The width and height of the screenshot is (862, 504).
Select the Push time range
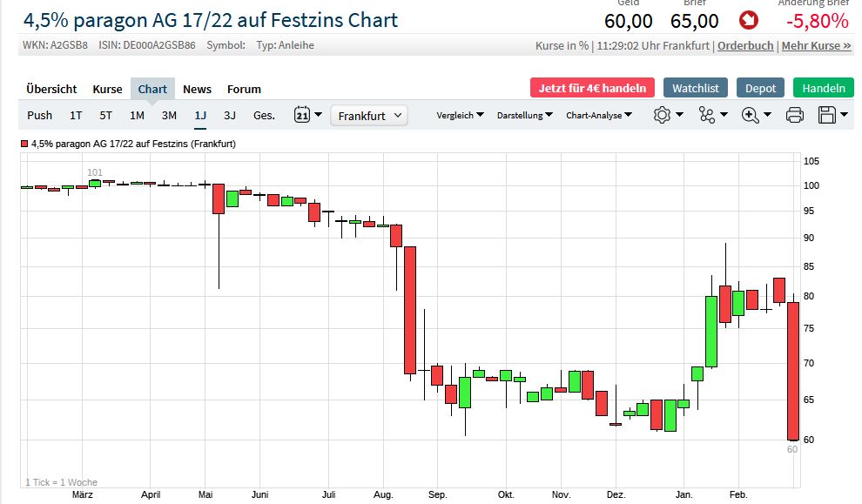(x=39, y=116)
